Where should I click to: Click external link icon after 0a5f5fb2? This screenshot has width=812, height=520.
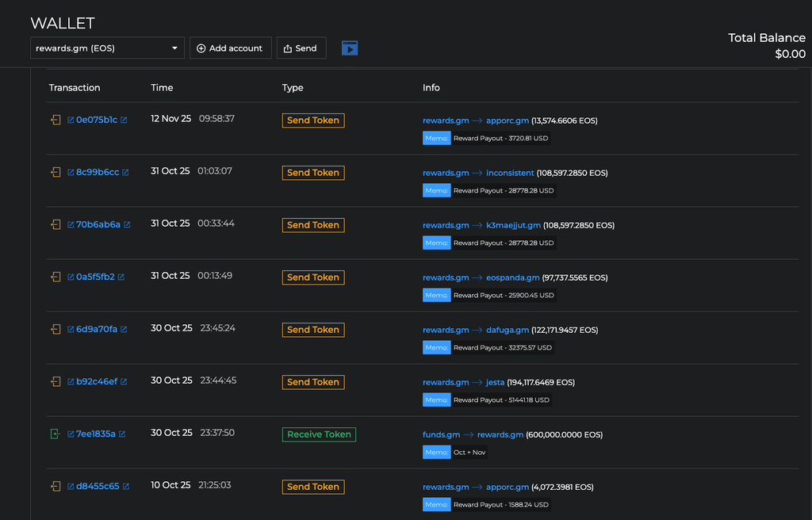[x=121, y=277]
